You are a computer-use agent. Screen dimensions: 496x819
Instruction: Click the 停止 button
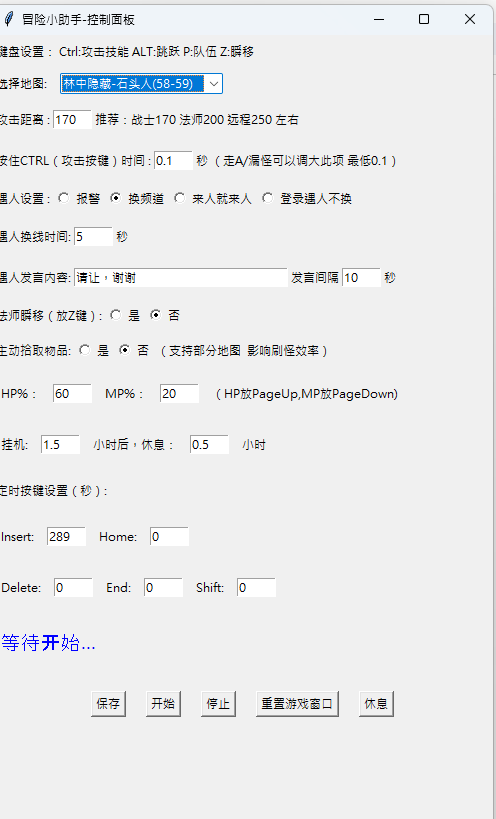click(218, 704)
